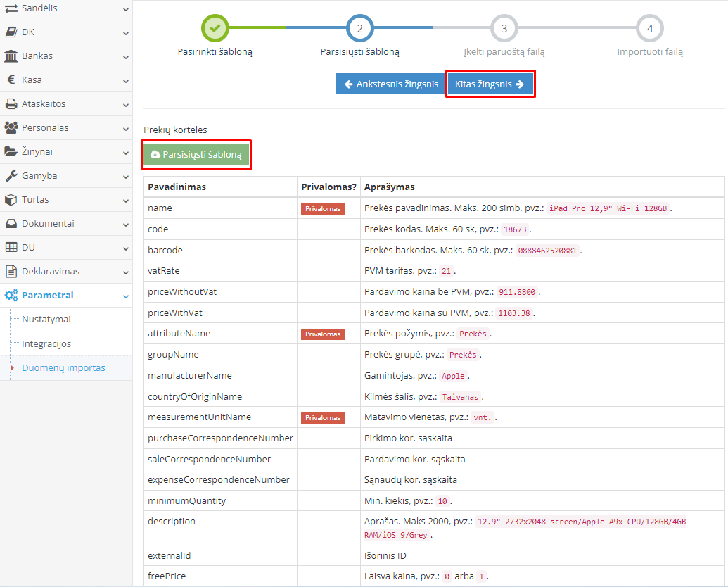Open the Integracijos submenu item
The height and width of the screenshot is (587, 728).
click(46, 344)
